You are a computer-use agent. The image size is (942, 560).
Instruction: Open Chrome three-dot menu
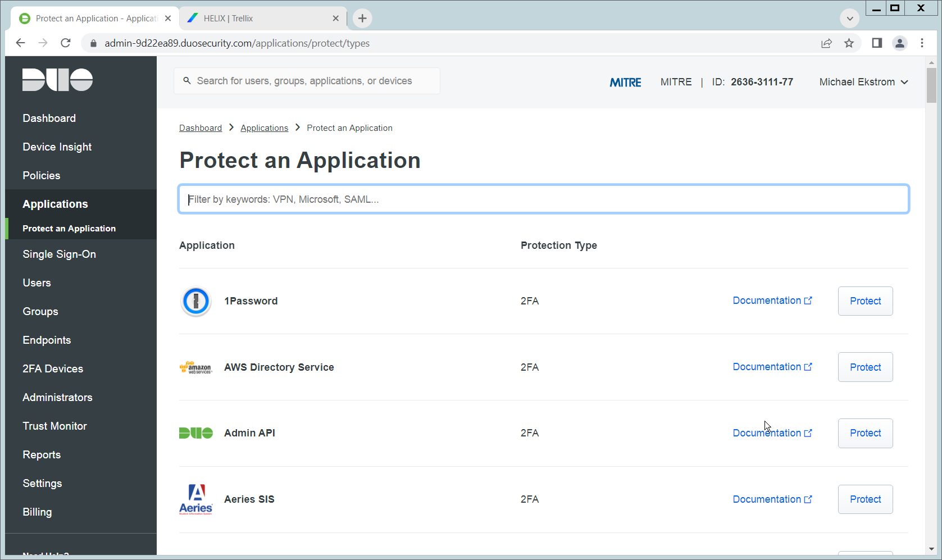coord(922,43)
